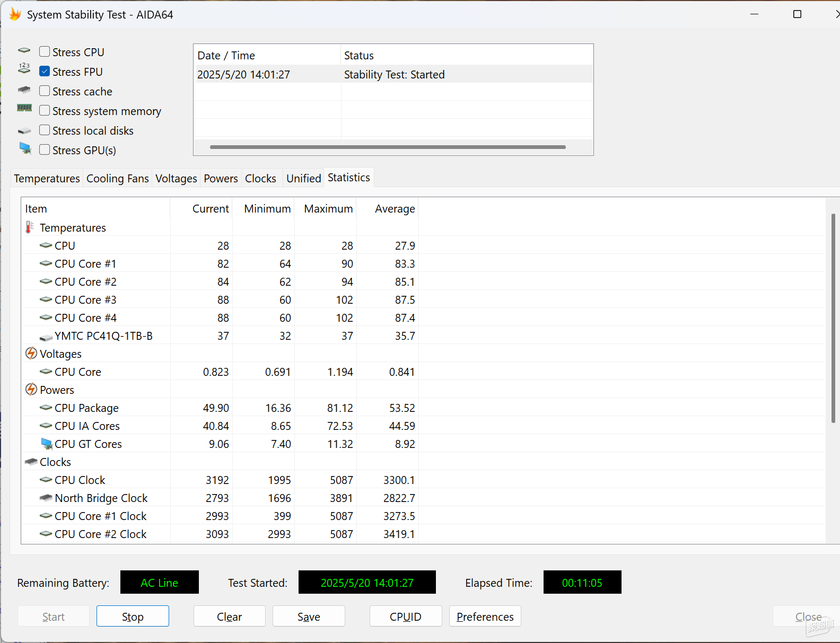
Task: Sort by the Minimum column header
Action: [x=264, y=208]
